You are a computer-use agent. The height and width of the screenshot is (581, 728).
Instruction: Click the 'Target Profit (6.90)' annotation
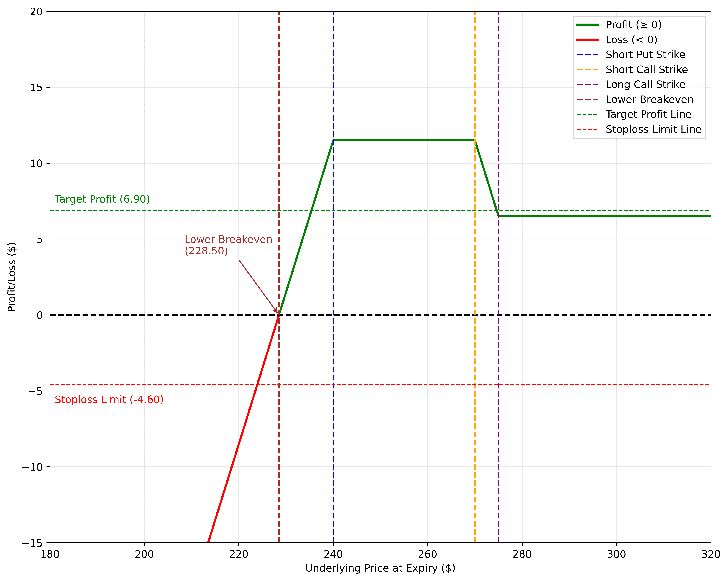click(102, 199)
